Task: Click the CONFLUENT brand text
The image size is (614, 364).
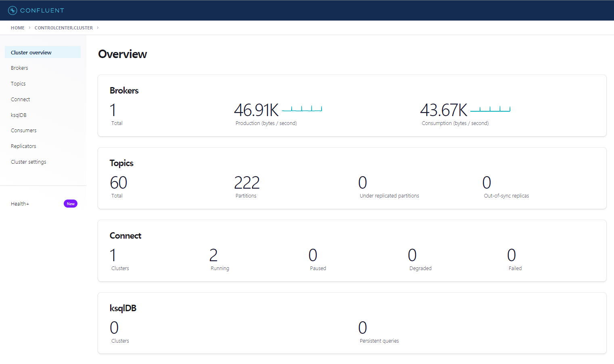Action: 42,10
